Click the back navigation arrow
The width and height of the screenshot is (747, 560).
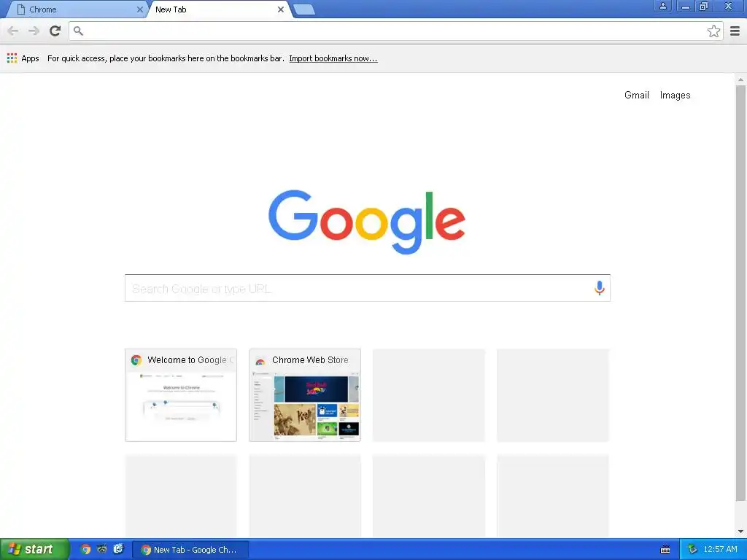(x=13, y=31)
